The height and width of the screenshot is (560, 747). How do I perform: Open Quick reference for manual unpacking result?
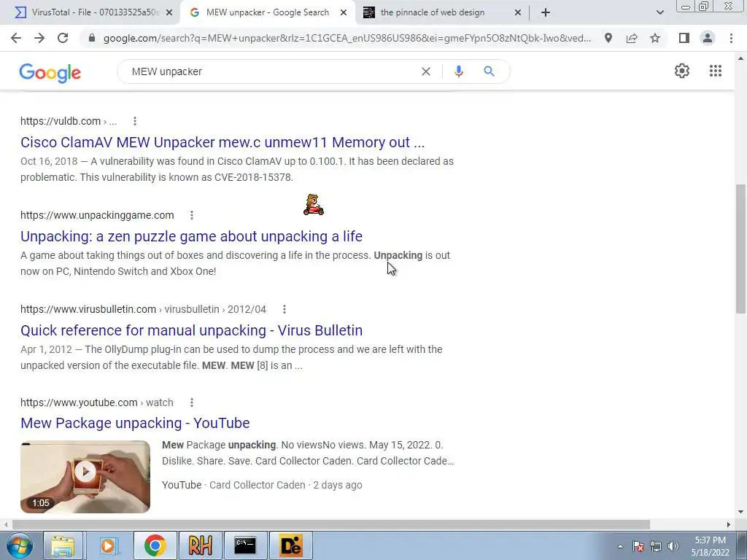(x=192, y=330)
